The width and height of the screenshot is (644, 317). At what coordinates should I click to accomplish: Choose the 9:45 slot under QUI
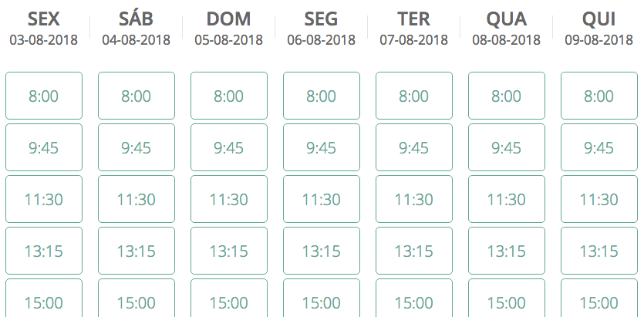[599, 147]
